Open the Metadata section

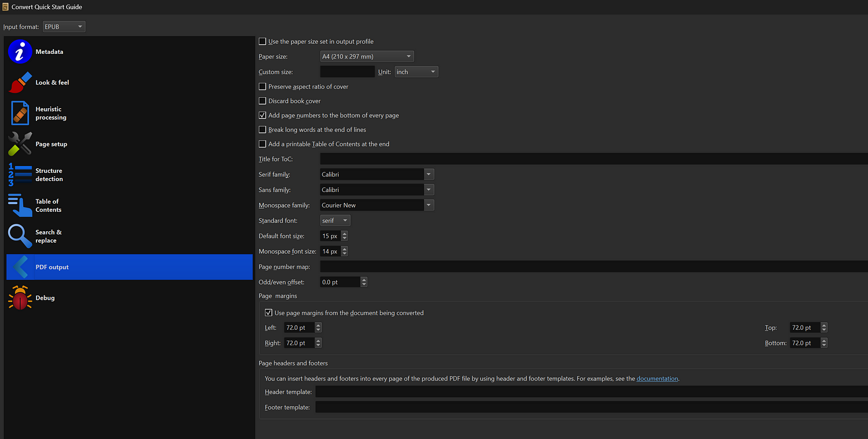tap(130, 51)
